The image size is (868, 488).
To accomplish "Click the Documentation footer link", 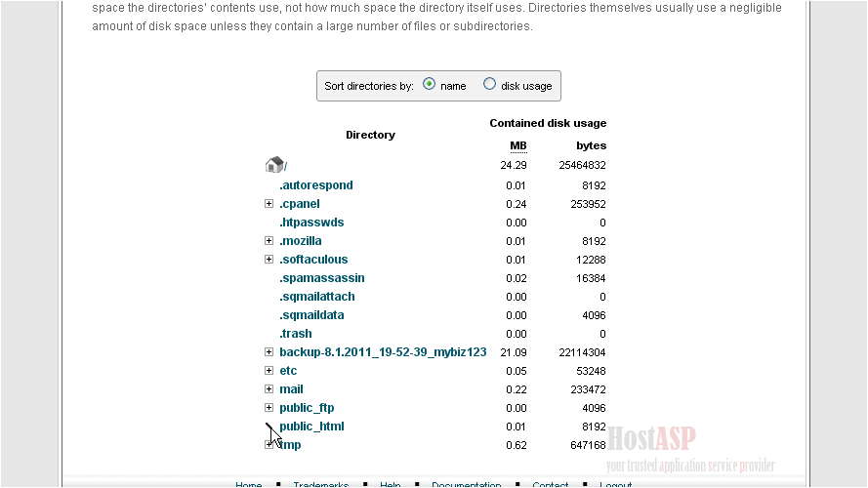I will click(466, 484).
